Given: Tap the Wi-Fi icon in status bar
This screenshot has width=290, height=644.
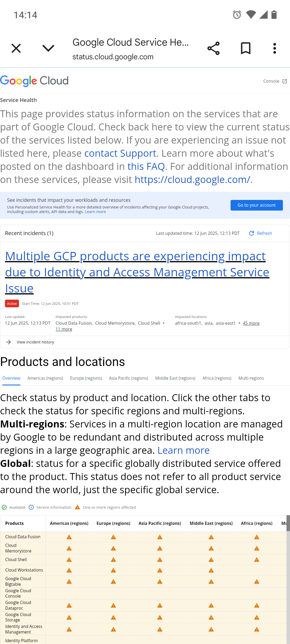Looking at the screenshot, I should tap(251, 14).
